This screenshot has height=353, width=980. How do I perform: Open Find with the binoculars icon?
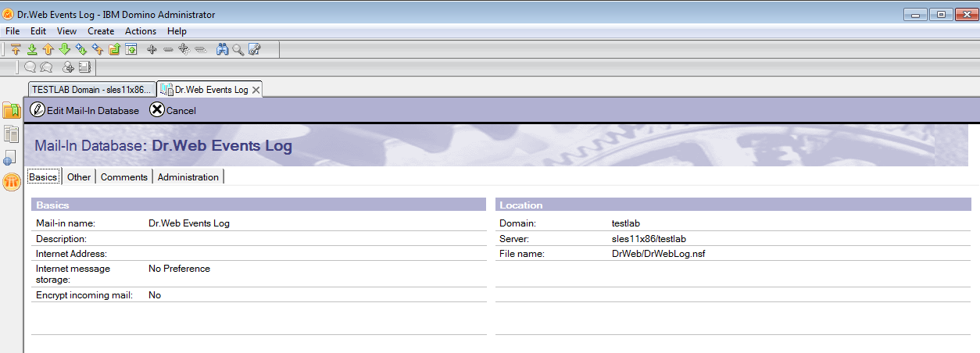(x=222, y=49)
